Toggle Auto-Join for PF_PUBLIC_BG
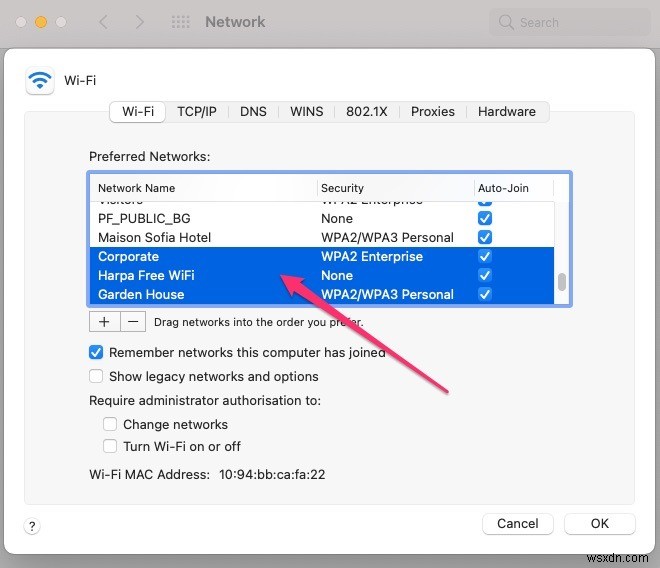This screenshot has width=660, height=568. (485, 218)
